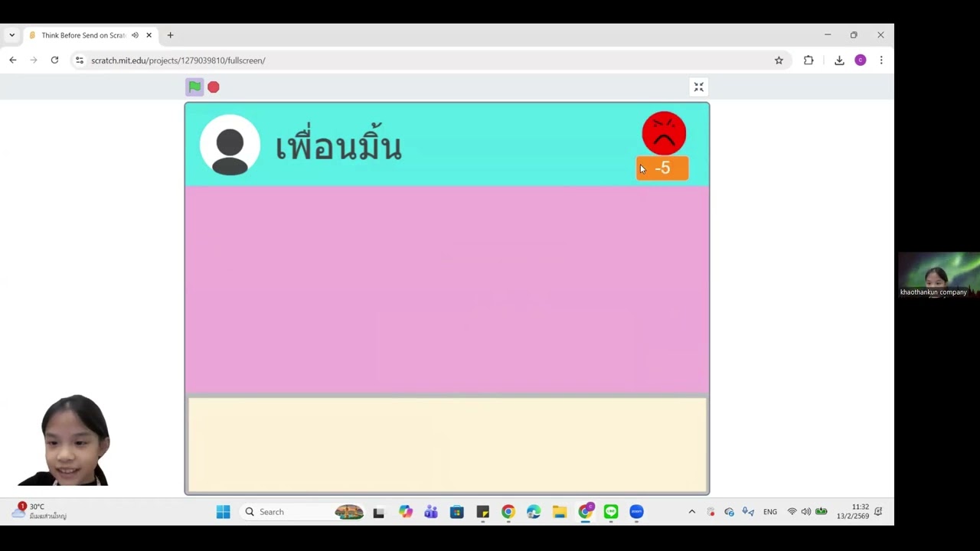The width and height of the screenshot is (980, 551).
Task: Close the Think Before Send tab
Action: pos(149,35)
